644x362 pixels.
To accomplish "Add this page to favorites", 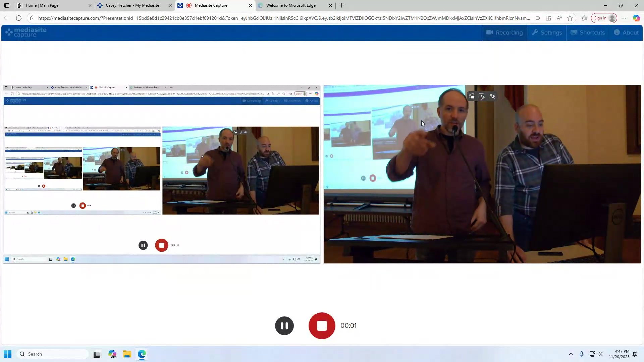I will 570,18.
